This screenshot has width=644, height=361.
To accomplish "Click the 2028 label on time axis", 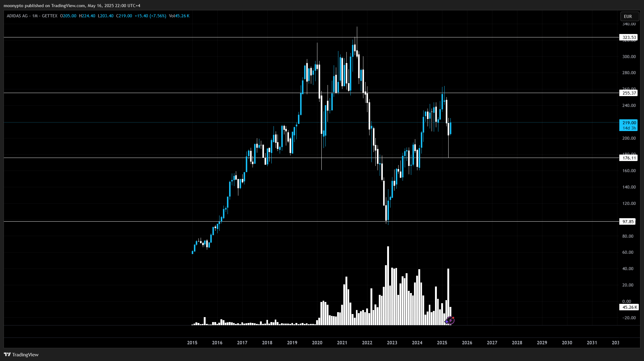I will pyautogui.click(x=517, y=342).
